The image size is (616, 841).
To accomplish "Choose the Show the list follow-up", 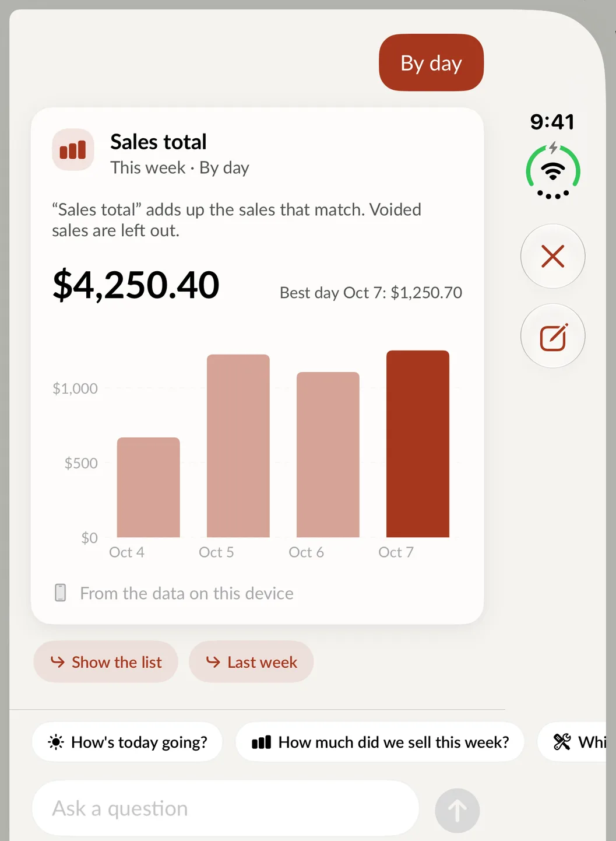I will (x=105, y=662).
